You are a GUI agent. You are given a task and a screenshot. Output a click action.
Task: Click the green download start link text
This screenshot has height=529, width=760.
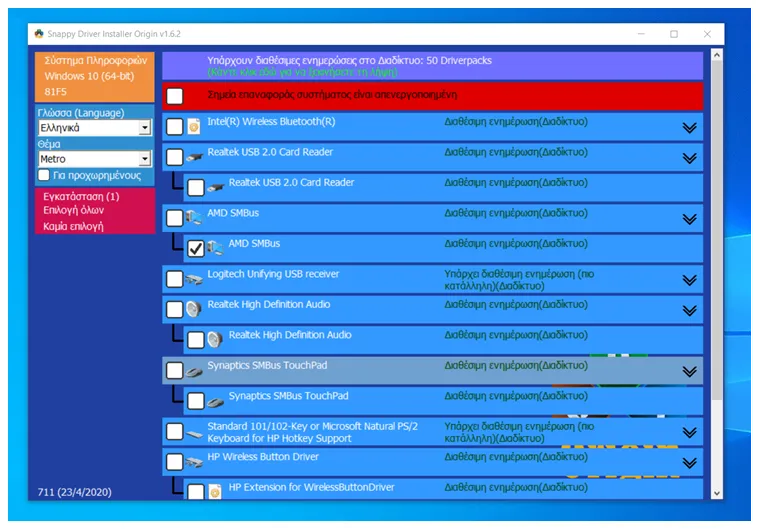pos(302,72)
